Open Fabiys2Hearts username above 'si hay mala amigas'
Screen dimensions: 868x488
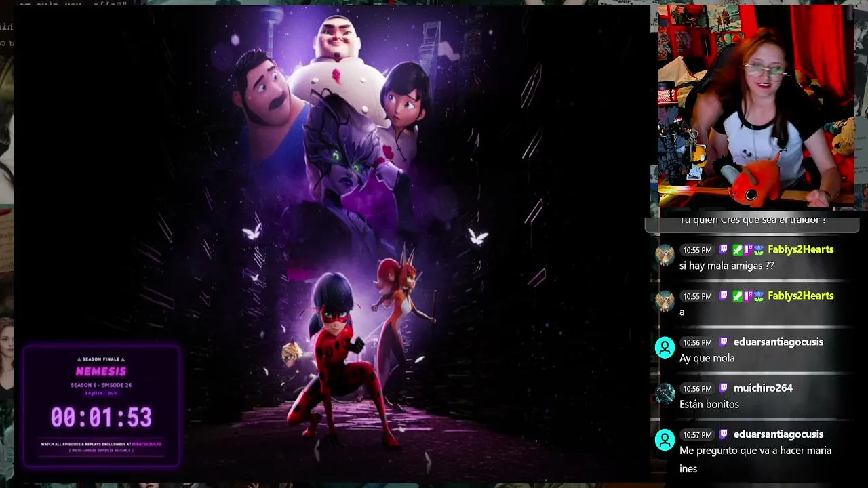pyautogui.click(x=801, y=249)
